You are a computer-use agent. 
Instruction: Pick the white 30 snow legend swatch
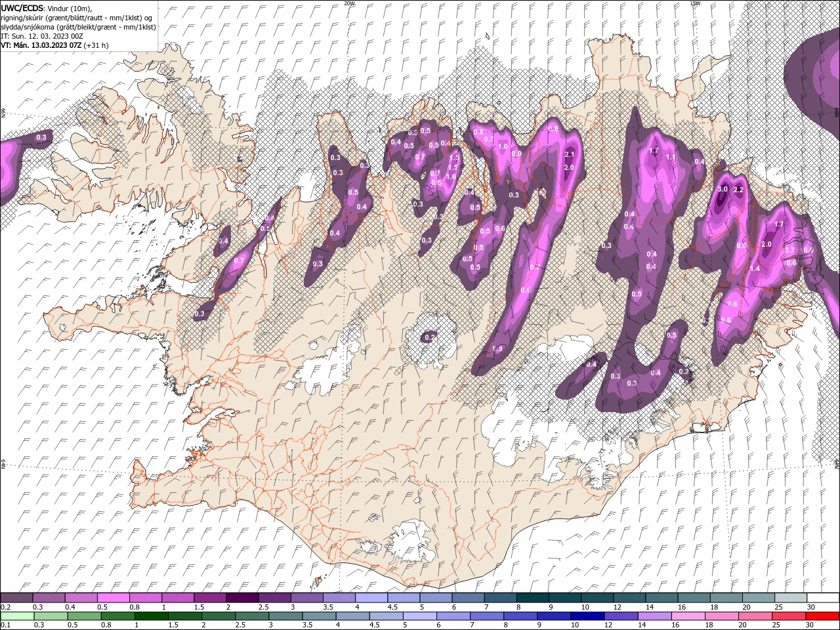[x=823, y=598]
